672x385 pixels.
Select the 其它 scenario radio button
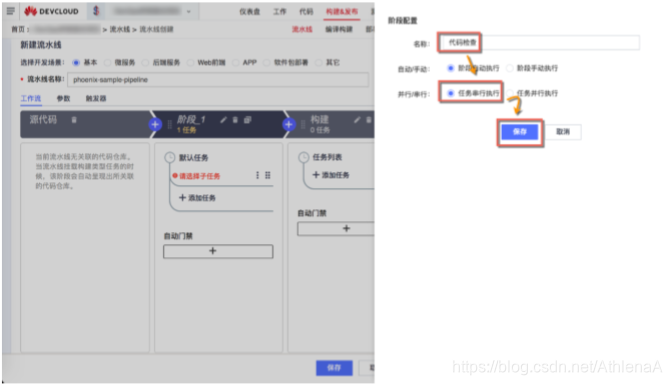318,63
